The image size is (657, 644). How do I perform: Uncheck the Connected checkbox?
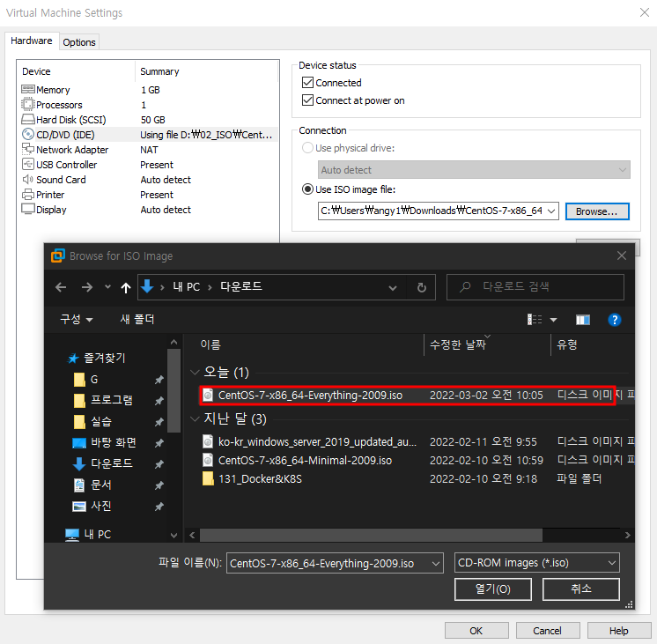(307, 82)
